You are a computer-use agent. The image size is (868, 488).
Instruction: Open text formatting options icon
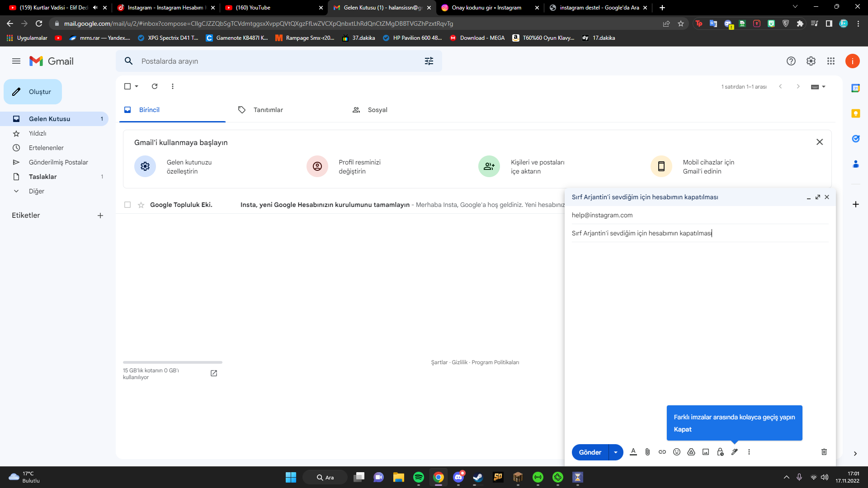point(633,452)
